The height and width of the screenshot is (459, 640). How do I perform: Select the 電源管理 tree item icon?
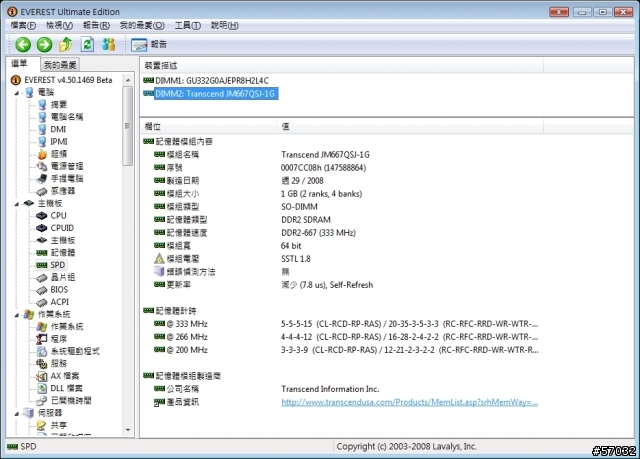[x=42, y=166]
